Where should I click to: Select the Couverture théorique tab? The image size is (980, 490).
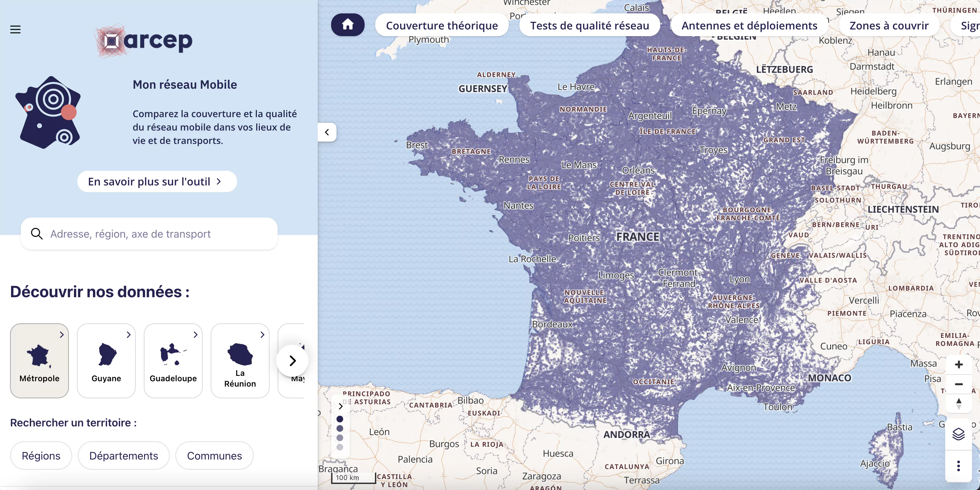442,25
